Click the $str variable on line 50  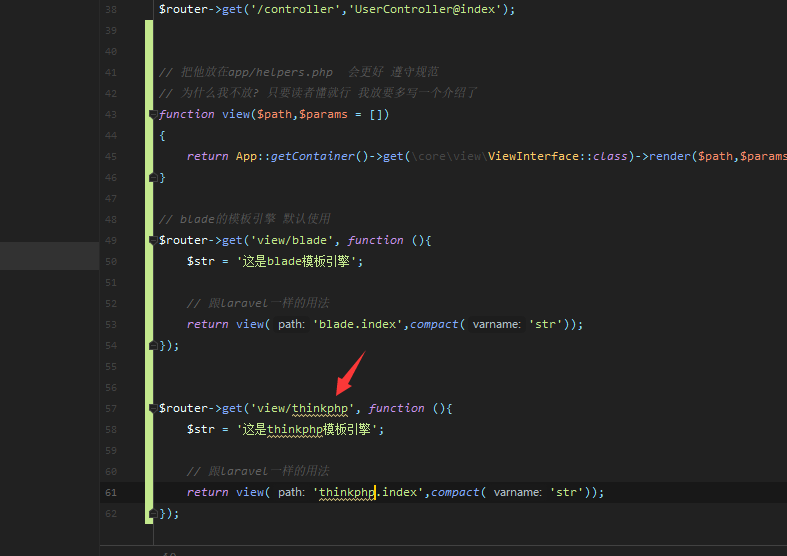tap(200, 261)
